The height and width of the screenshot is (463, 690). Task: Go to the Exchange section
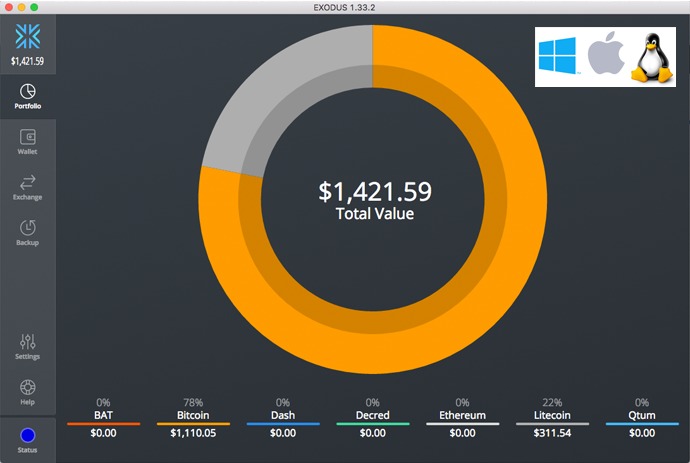[28, 187]
